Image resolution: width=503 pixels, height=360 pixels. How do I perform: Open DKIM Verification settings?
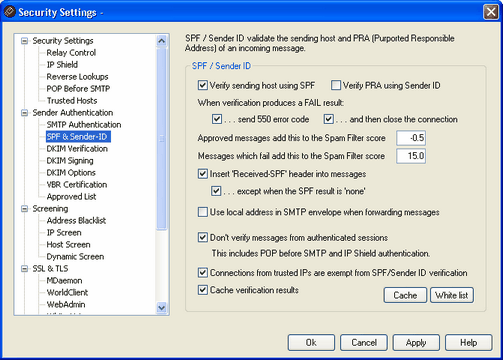point(77,149)
